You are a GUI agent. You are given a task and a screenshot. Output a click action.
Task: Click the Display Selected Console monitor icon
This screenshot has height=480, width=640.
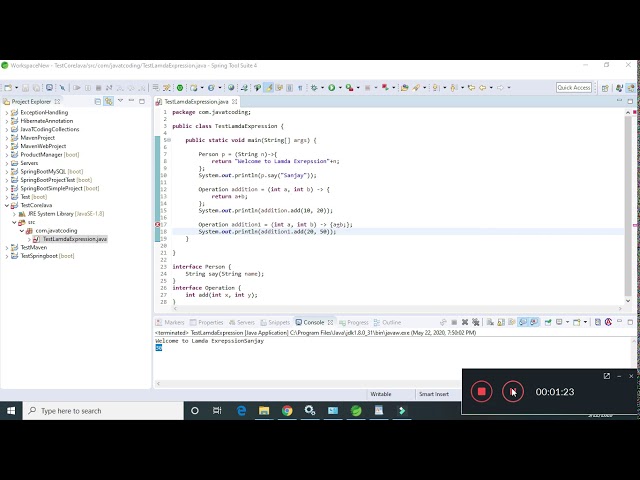pos(559,322)
